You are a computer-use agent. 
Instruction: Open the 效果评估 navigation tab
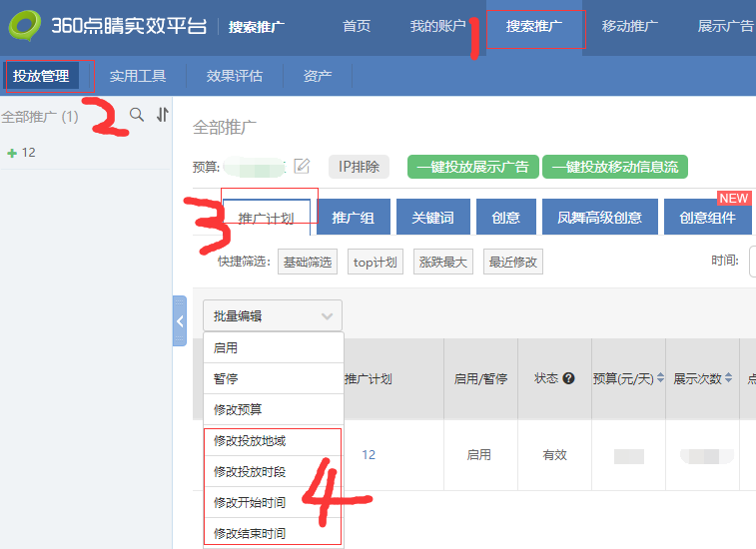pos(235,76)
